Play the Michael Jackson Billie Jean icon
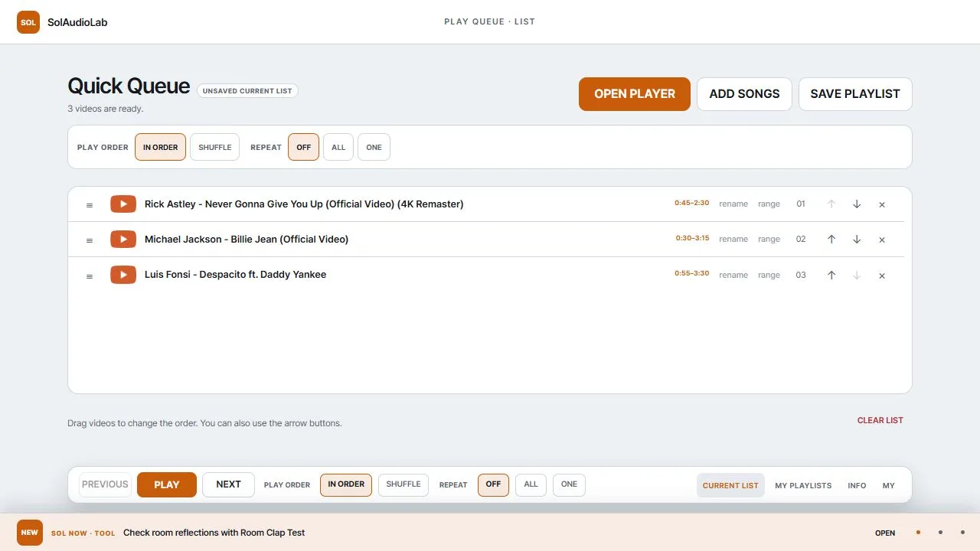 point(123,240)
